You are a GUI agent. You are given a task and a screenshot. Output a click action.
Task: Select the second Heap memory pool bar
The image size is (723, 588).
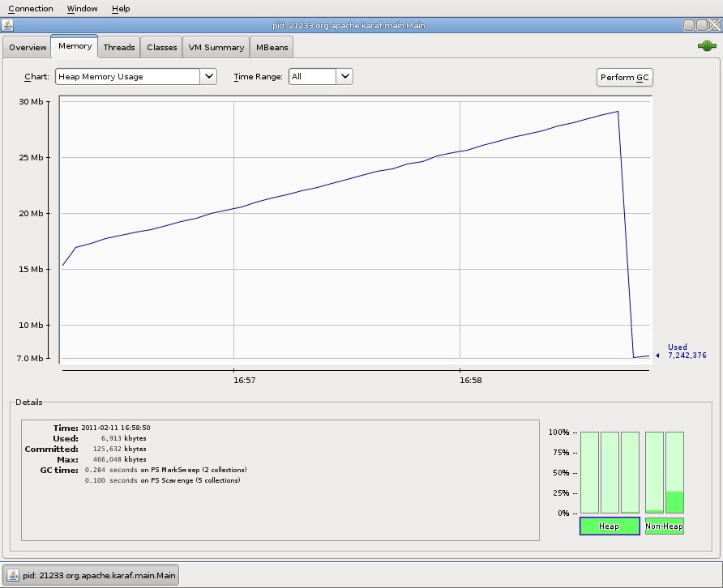(610, 472)
